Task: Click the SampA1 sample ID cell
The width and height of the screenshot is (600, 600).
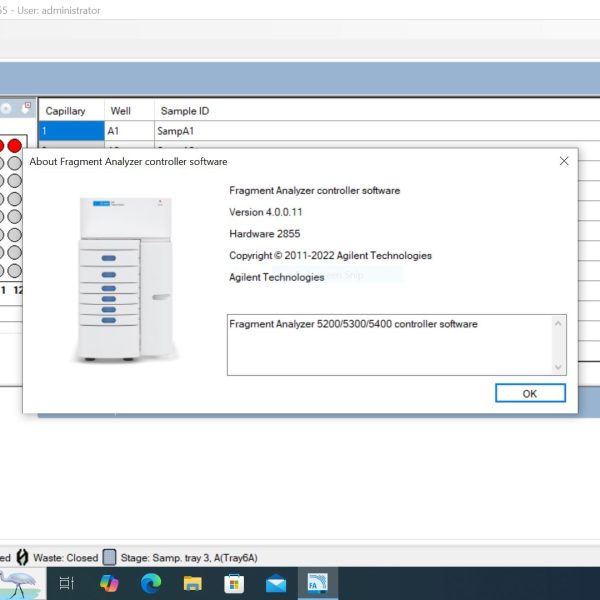Action: click(x=377, y=131)
